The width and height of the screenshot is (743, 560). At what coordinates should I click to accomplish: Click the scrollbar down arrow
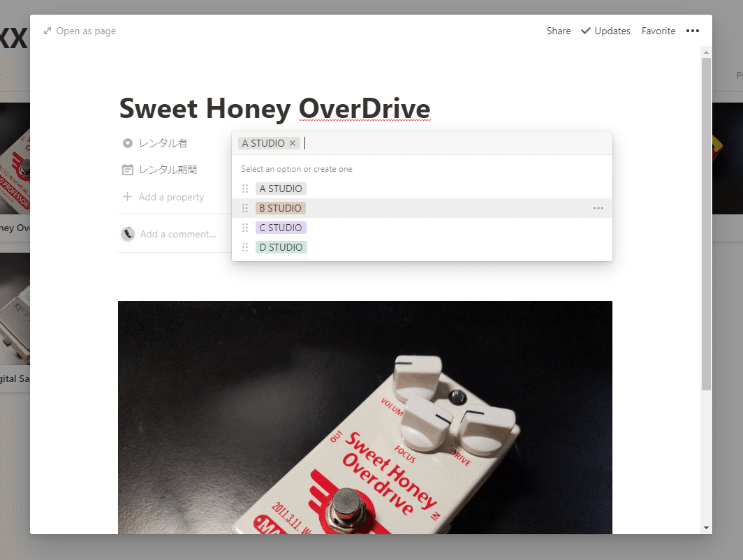click(x=706, y=528)
